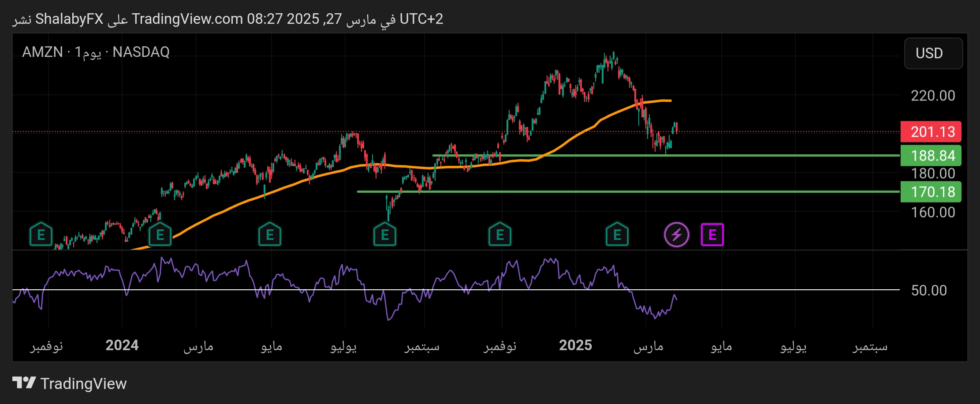Click the purple lightning bolt event icon
The height and width of the screenshot is (404, 980).
(676, 235)
